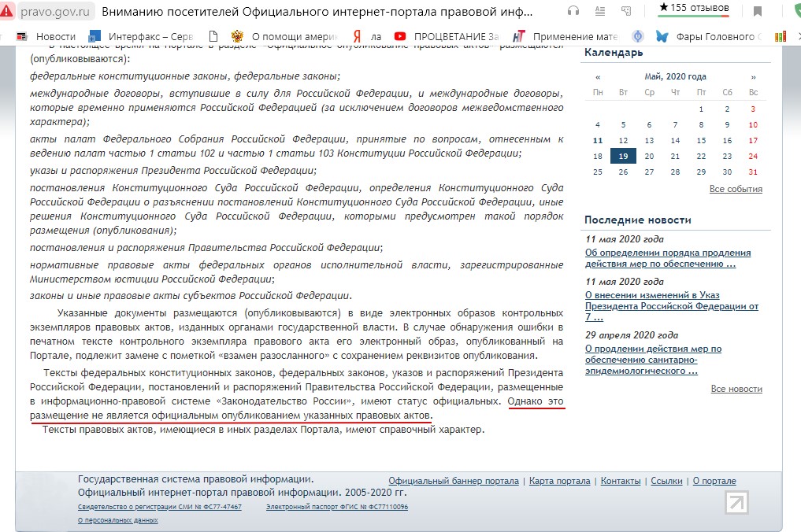Open Ссылки footer link
Image resolution: width=801 pixels, height=532 pixels.
pyautogui.click(x=666, y=481)
